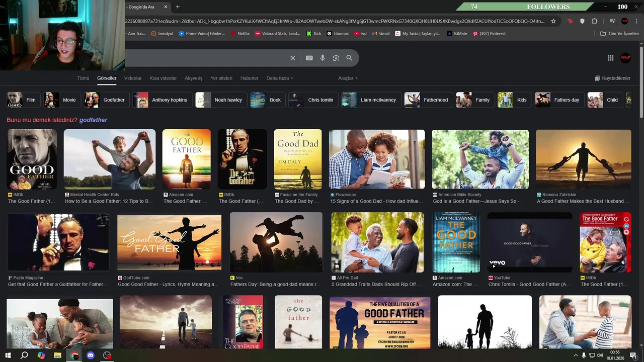
Task: Open Windows search from the taskbar
Action: 24,355
